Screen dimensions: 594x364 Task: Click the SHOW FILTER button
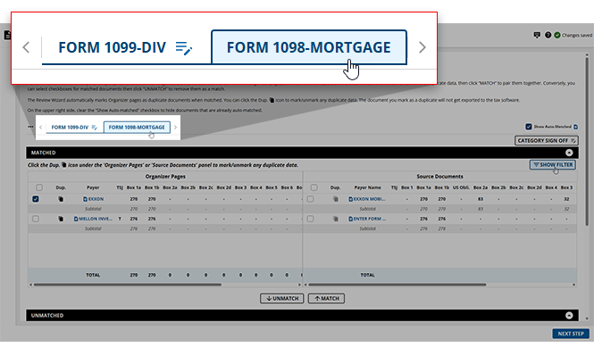[553, 164]
